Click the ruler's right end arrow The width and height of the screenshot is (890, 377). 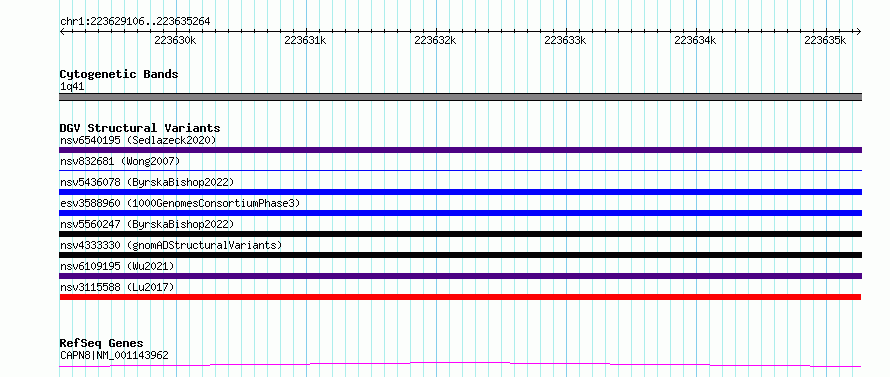click(x=859, y=31)
